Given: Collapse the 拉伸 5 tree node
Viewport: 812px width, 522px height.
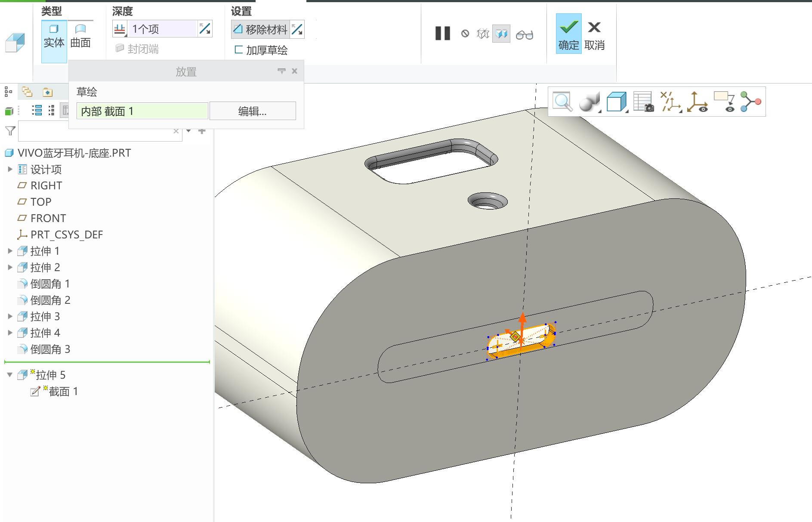Looking at the screenshot, I should pos(10,375).
